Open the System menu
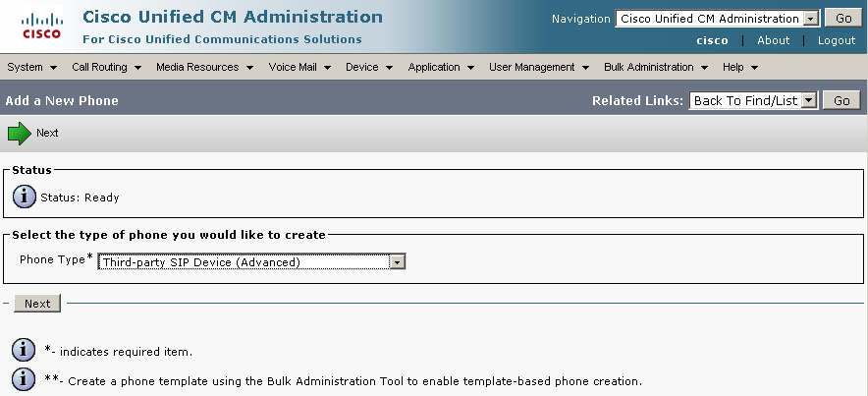868x396 pixels. coord(31,67)
